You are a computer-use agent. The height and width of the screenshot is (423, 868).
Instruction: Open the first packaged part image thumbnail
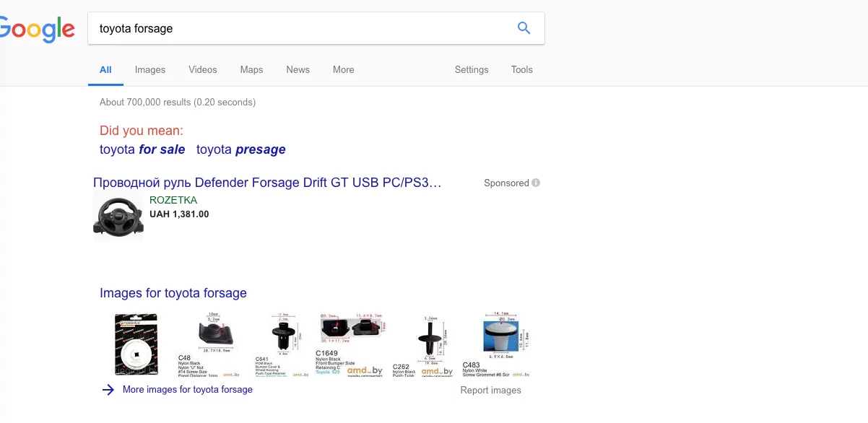tap(136, 344)
